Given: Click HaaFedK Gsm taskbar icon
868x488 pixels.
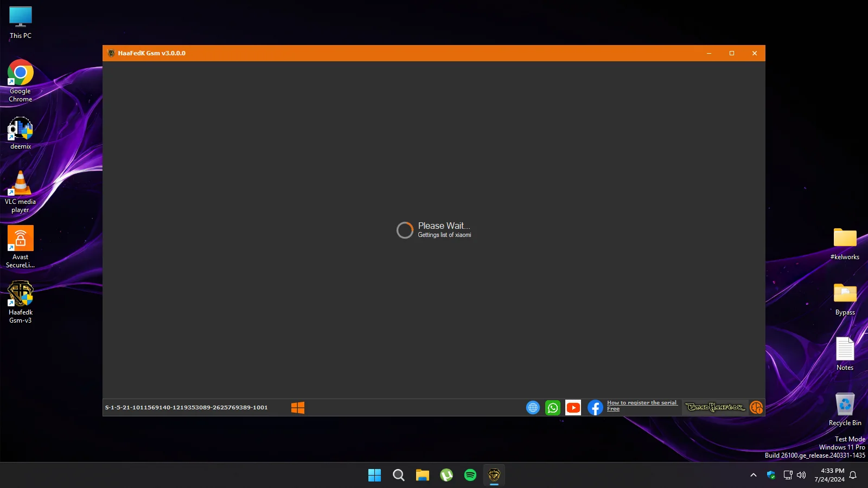Looking at the screenshot, I should click(x=494, y=475).
